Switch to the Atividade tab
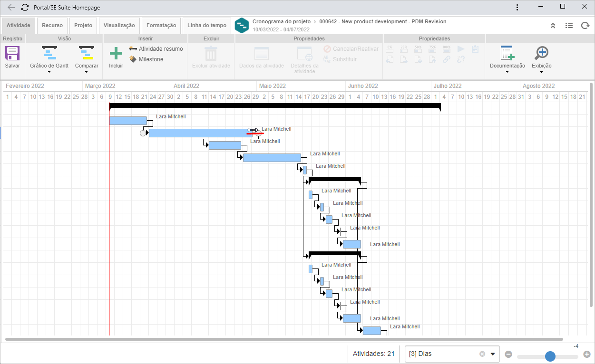 point(19,26)
